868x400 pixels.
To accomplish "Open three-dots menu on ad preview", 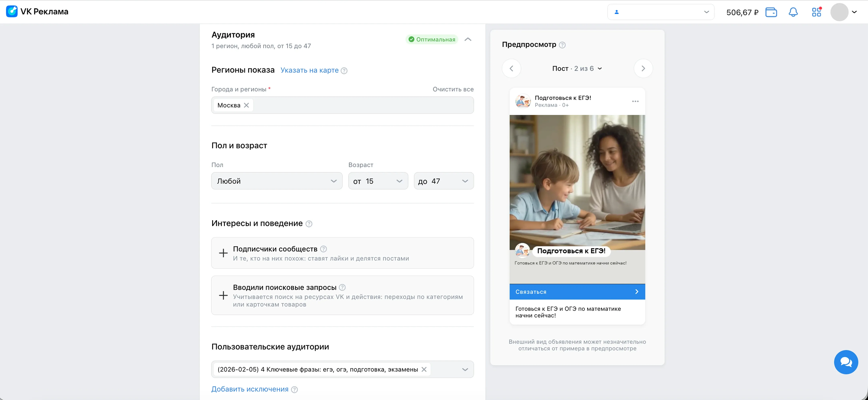I will [635, 101].
